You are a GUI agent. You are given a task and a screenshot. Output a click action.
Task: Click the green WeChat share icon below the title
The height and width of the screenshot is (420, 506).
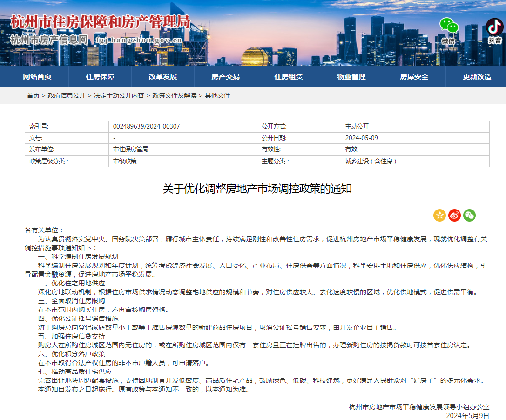coord(469,215)
